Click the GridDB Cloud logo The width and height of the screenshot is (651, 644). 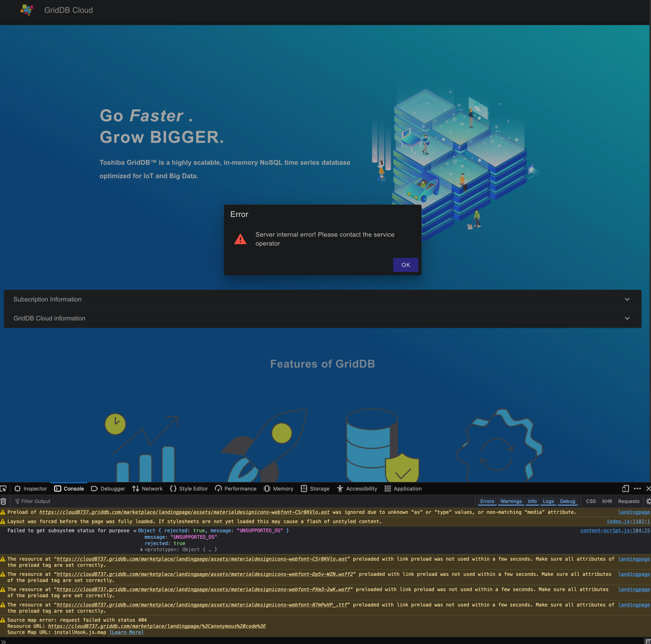(x=27, y=10)
